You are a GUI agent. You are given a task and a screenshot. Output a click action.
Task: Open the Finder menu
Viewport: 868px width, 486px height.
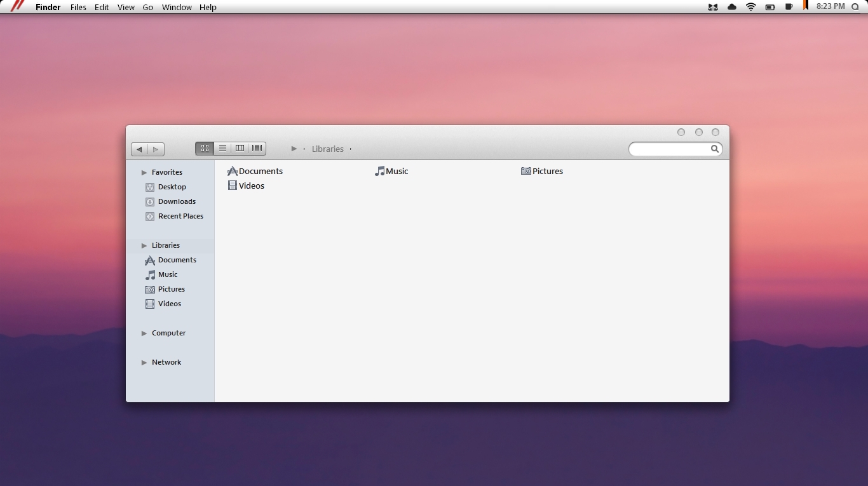(x=48, y=7)
